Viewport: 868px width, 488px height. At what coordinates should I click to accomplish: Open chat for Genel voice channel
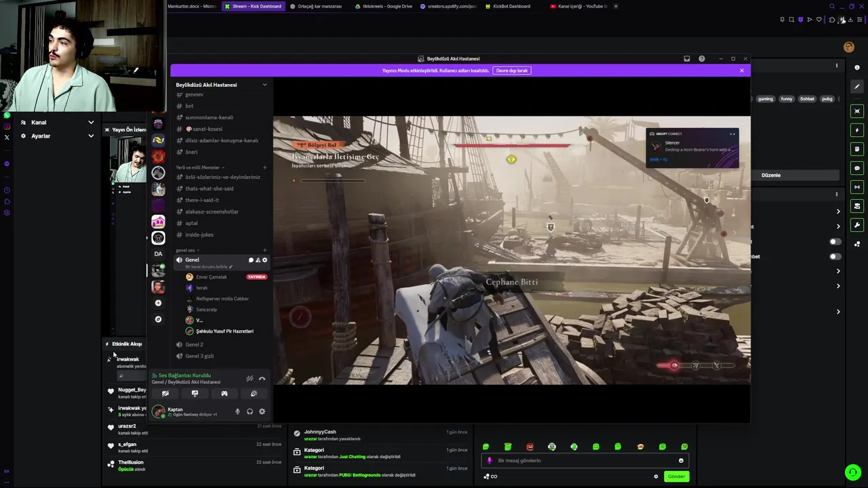(251, 260)
